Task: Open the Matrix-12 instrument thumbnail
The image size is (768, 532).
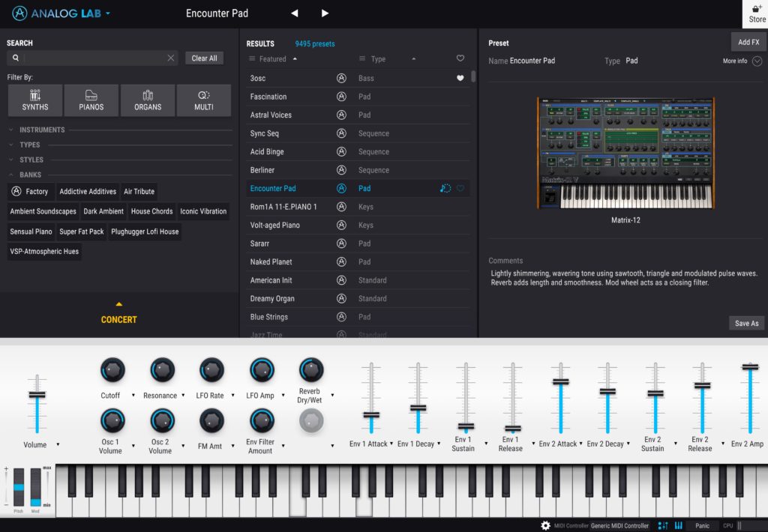Action: click(625, 153)
